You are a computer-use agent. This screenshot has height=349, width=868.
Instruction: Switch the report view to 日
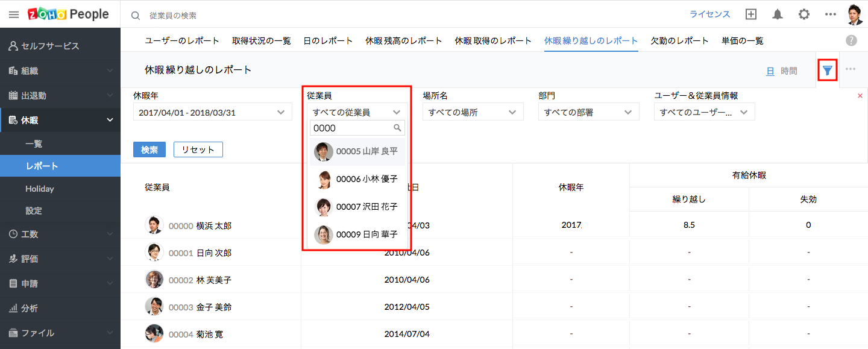(x=770, y=71)
